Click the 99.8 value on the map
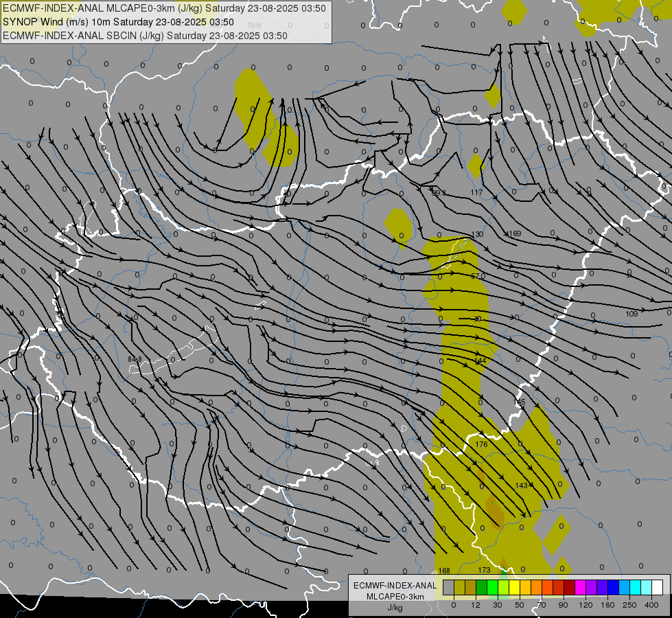The height and width of the screenshot is (618, 672). (x=439, y=193)
